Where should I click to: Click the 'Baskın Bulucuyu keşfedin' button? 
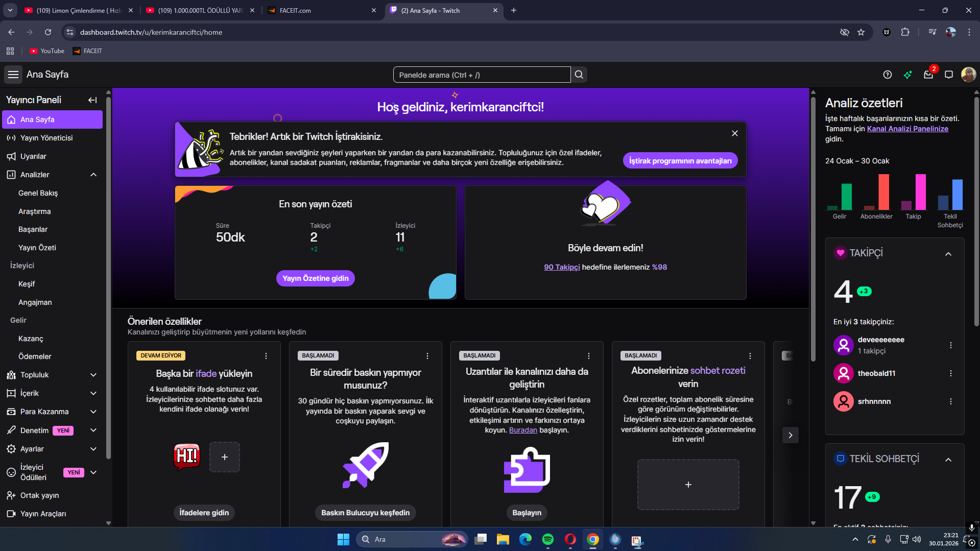pyautogui.click(x=366, y=513)
